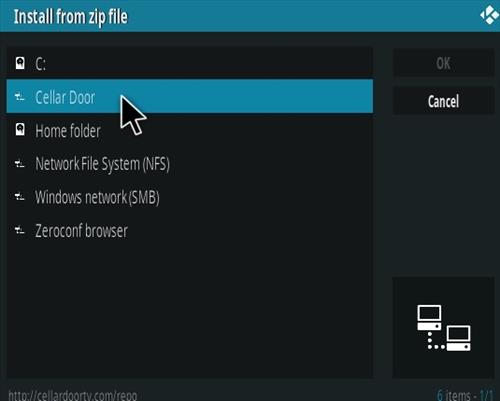Click the Cancel button

click(x=443, y=101)
